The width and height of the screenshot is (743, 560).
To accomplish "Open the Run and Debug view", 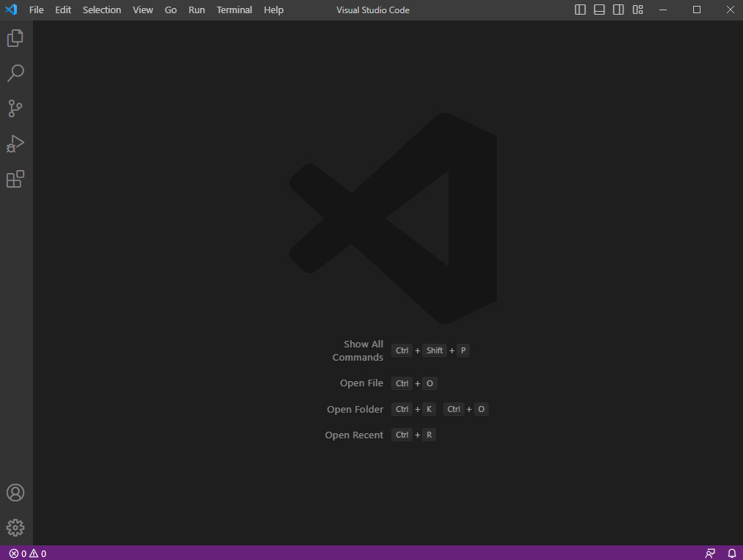I will [x=15, y=144].
